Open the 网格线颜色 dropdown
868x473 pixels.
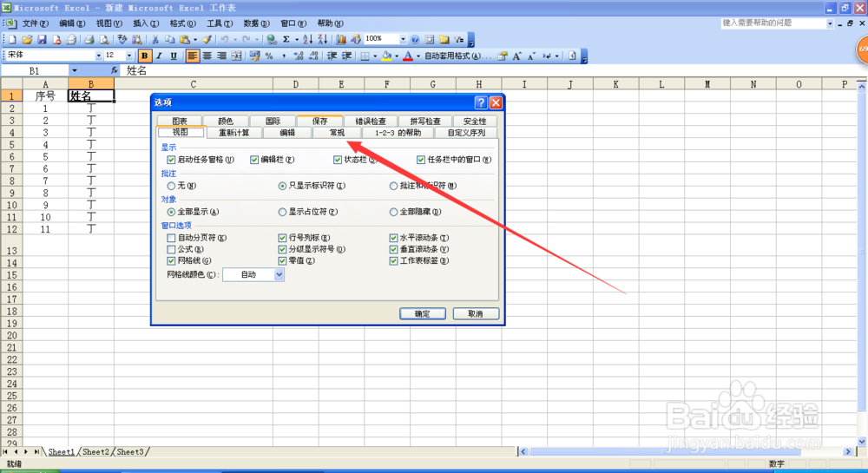click(x=279, y=274)
